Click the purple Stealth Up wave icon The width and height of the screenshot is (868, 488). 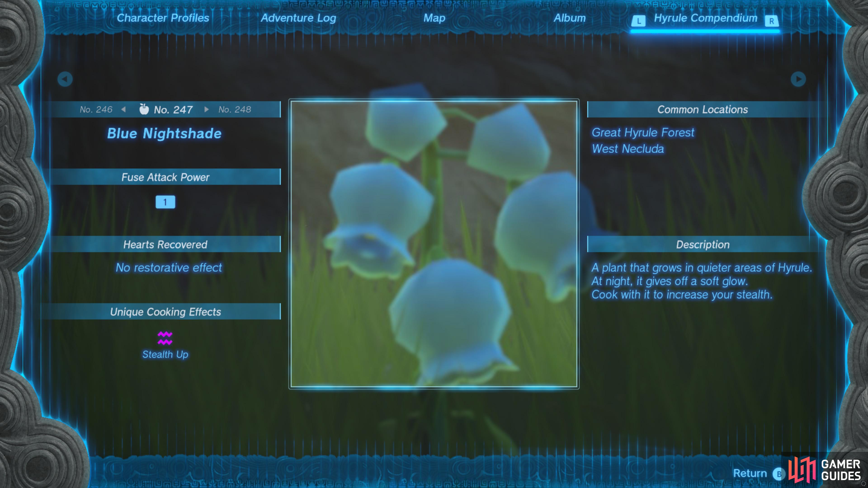165,338
